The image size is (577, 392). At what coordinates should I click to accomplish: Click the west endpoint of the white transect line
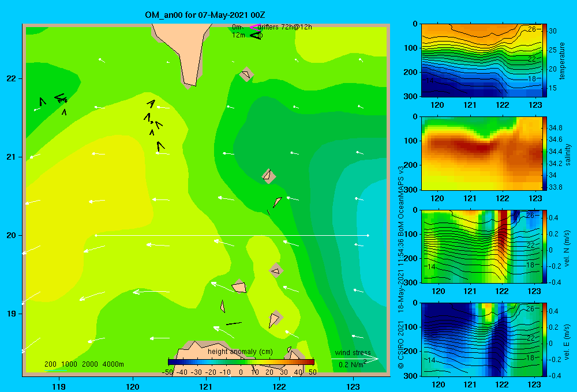96,235
